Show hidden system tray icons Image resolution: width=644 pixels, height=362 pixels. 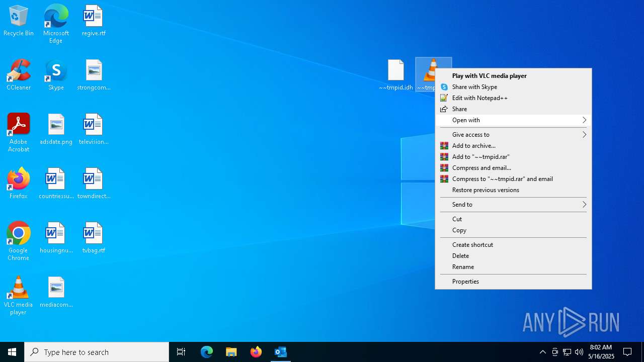point(543,352)
